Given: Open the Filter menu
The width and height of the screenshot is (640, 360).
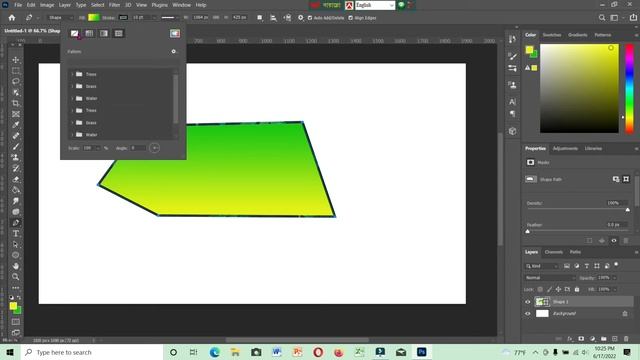Looking at the screenshot, I should coord(114,5).
